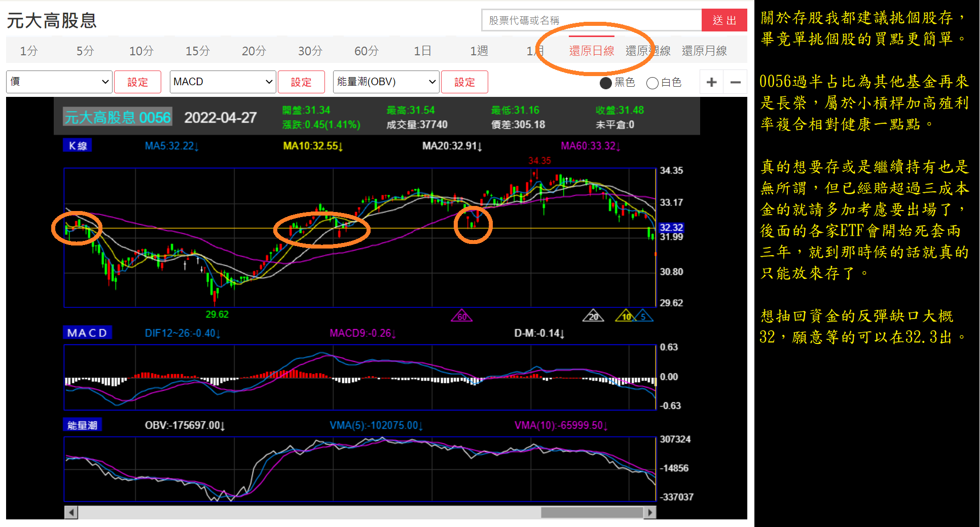Select the 還原月線 tab
This screenshot has width=980, height=527.
click(x=704, y=51)
